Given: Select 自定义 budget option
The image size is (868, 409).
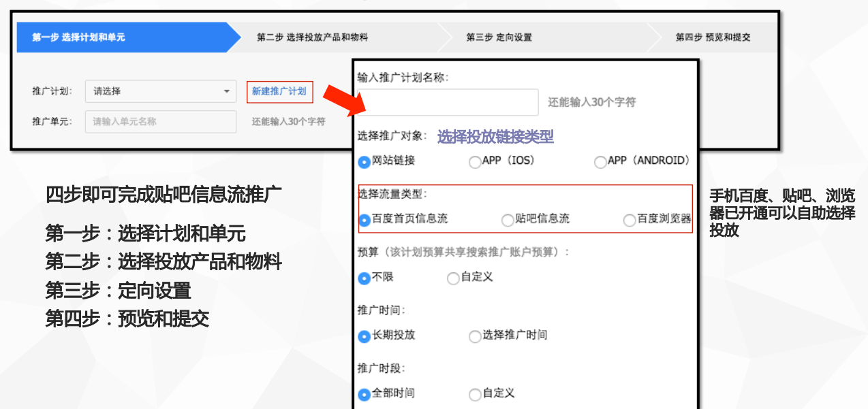Looking at the screenshot, I should point(453,278).
